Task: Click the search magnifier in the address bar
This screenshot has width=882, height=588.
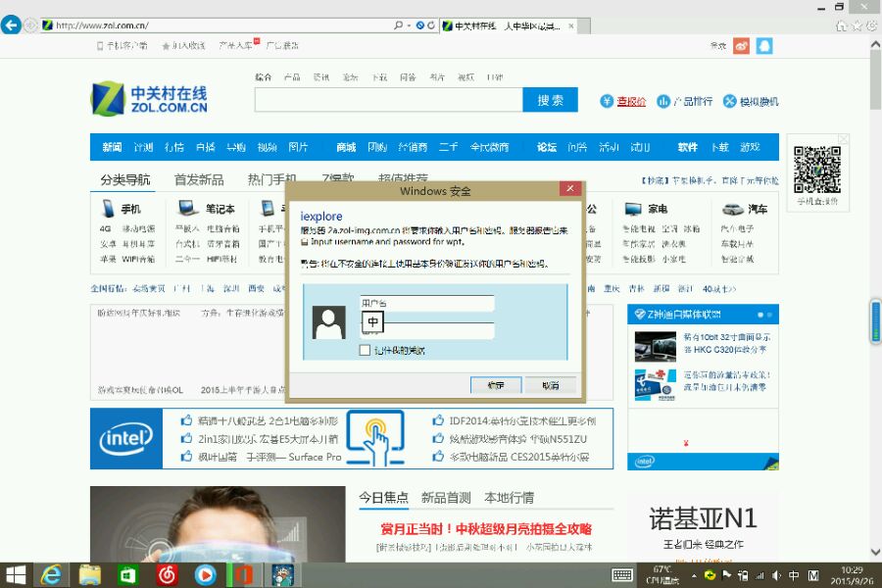Action: tap(398, 25)
